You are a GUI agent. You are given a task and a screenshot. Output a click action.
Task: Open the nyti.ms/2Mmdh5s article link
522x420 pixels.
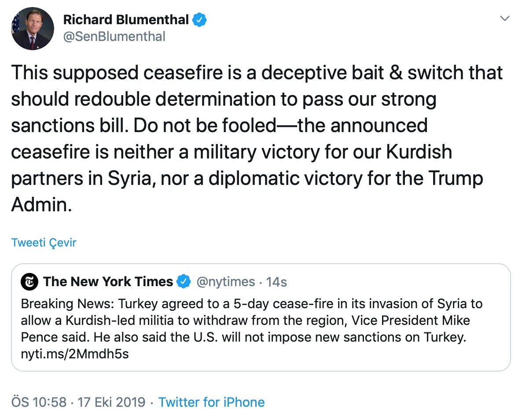(75, 354)
